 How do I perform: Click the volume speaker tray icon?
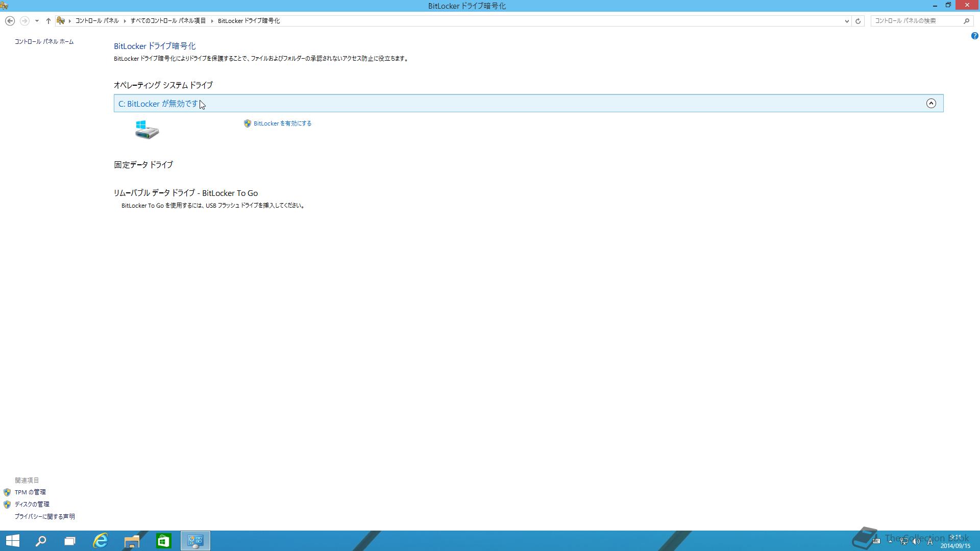[916, 541]
